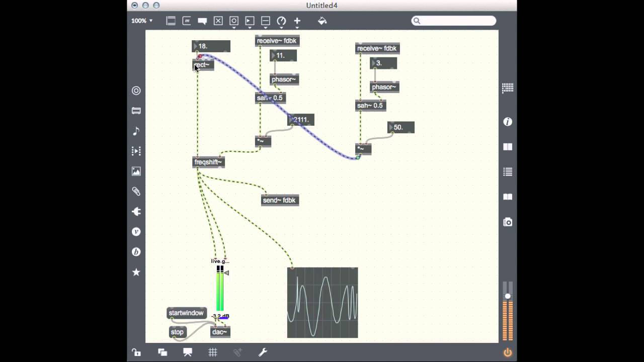This screenshot has width=644, height=362.
Task: Add a button object from toolbar
Action: [234, 21]
